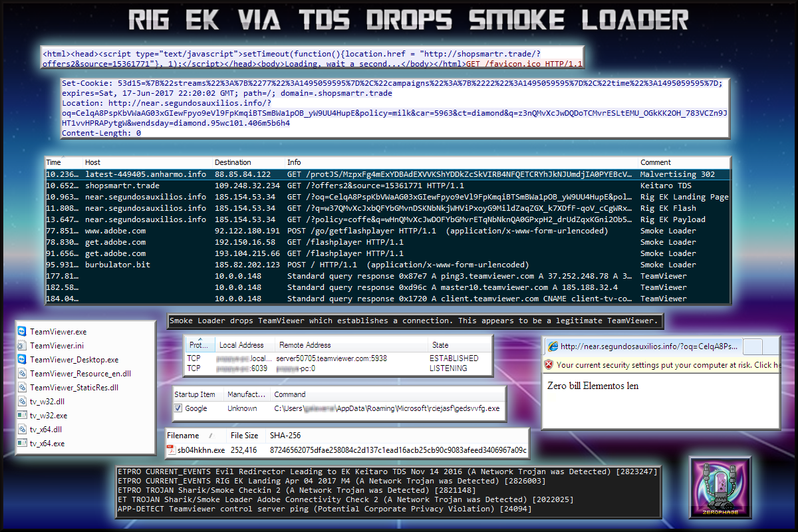Open the blank new tab button

752,346
